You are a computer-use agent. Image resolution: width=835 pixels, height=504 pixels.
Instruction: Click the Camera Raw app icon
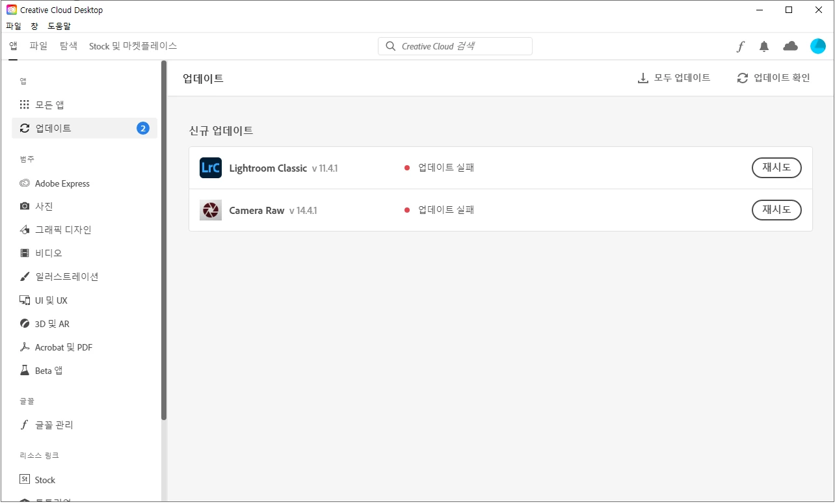pyautogui.click(x=211, y=210)
